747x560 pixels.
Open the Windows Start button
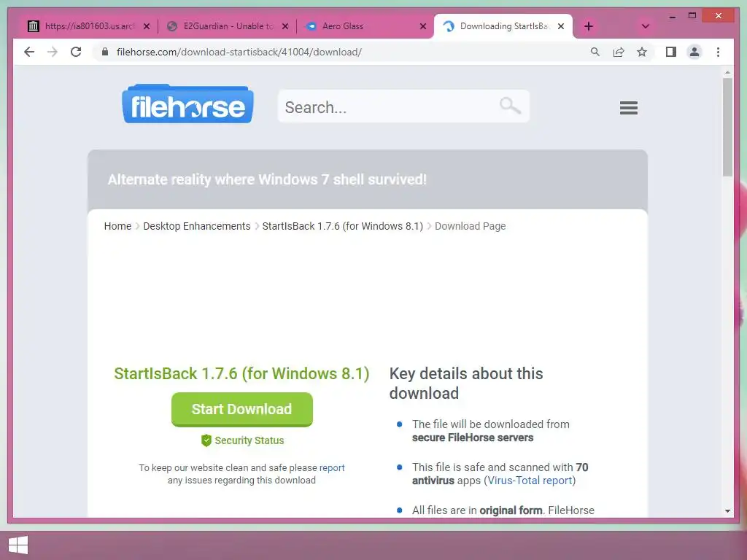(x=18, y=545)
